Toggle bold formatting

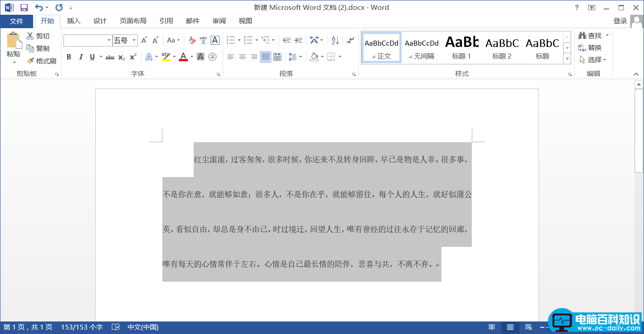coord(69,57)
